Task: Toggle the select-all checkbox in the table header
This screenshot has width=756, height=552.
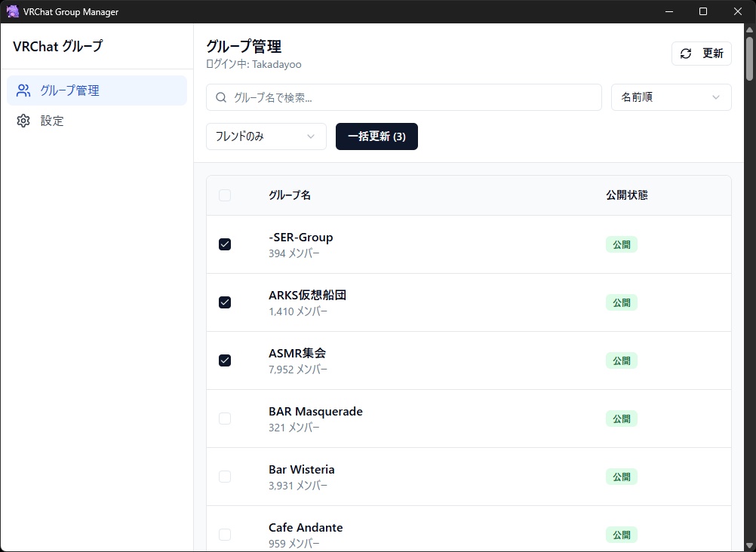Action: (x=224, y=195)
